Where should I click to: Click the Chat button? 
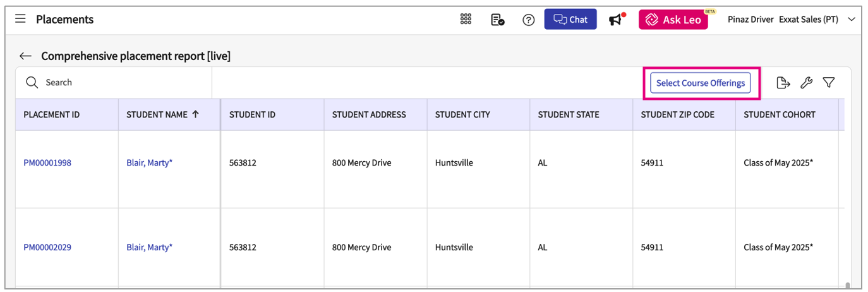point(570,20)
